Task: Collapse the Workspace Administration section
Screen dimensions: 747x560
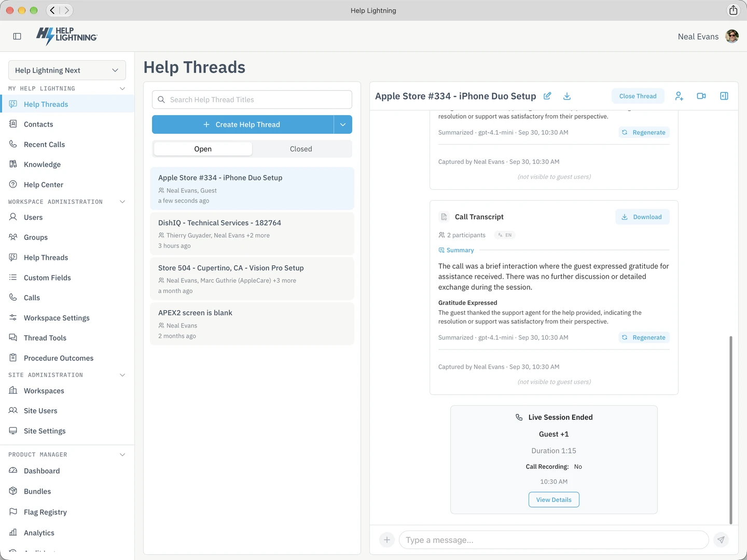Action: [x=122, y=202]
